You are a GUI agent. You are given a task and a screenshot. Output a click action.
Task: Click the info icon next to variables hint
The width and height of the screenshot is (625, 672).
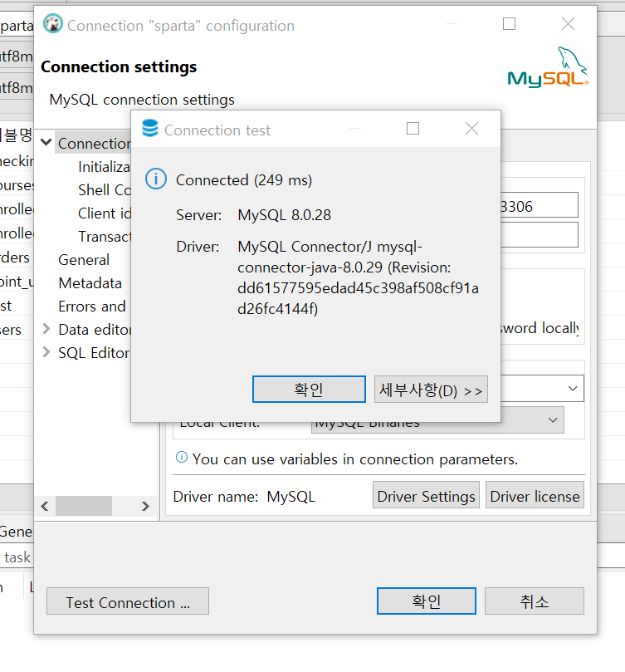click(182, 458)
